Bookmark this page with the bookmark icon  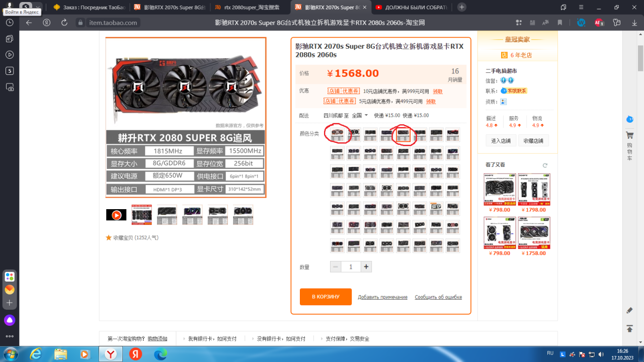point(559,23)
